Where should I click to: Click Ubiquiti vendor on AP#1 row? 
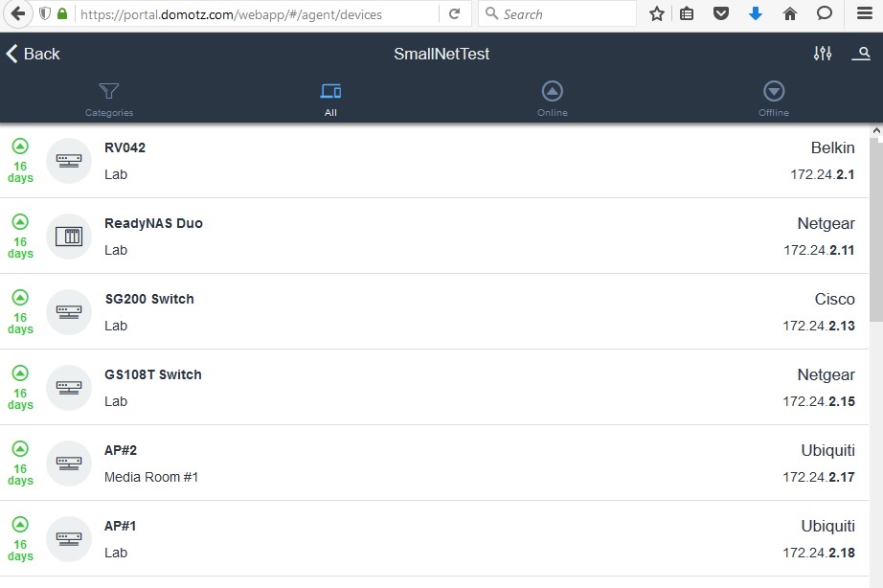(x=827, y=526)
